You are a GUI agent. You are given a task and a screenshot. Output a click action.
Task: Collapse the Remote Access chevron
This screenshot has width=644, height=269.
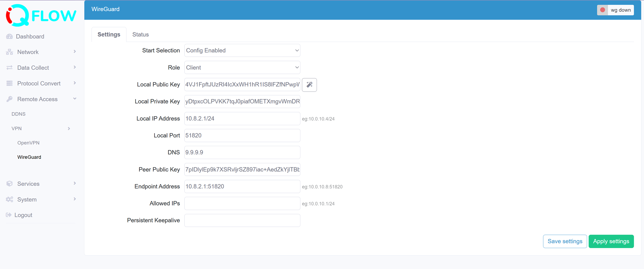75,99
